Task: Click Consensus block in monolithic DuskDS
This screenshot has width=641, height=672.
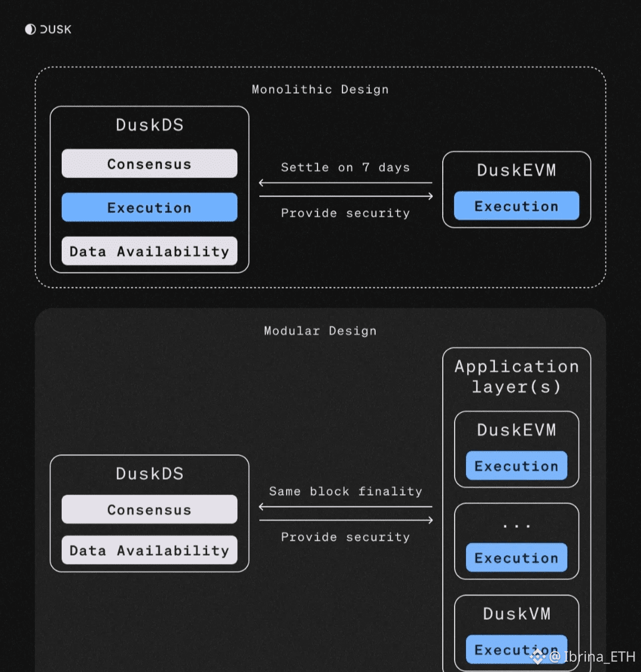Action: pyautogui.click(x=150, y=164)
